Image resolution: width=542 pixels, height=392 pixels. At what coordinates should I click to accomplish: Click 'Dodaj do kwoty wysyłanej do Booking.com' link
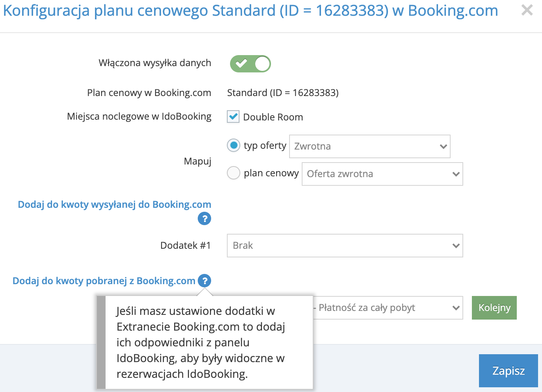[115, 205]
